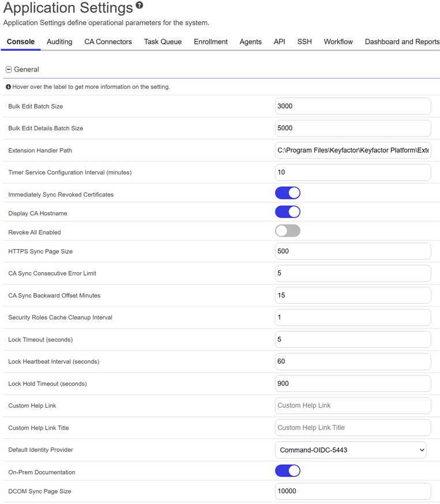Disable the Display CA Hostname switch
Viewport: 440px width, 504px height.
(287, 212)
